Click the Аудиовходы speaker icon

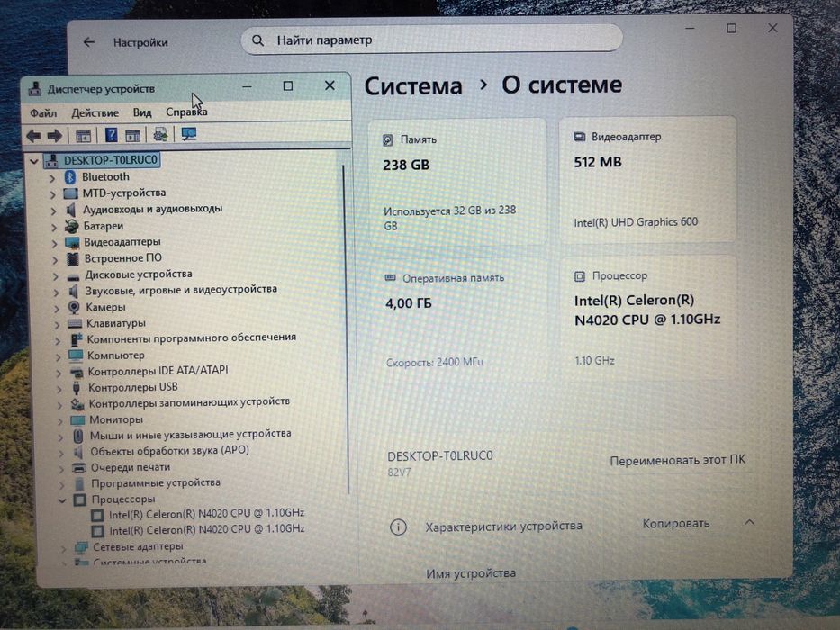pyautogui.click(x=71, y=210)
